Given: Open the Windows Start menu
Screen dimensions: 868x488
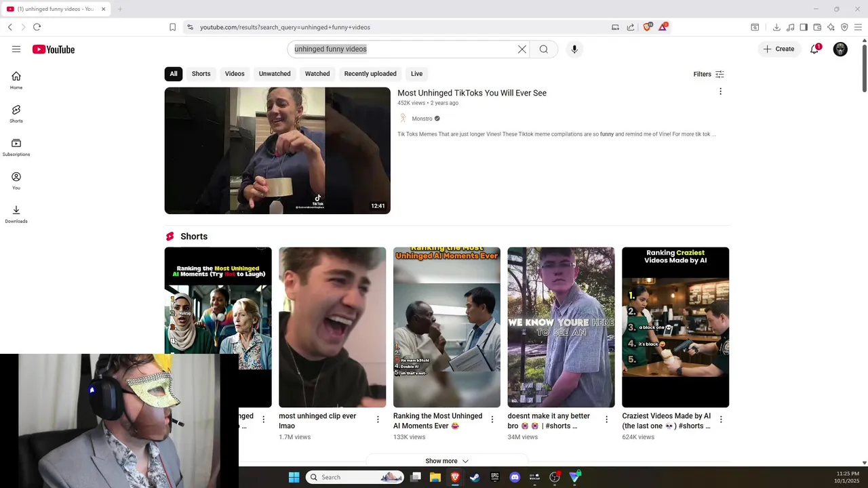Looking at the screenshot, I should point(294,477).
